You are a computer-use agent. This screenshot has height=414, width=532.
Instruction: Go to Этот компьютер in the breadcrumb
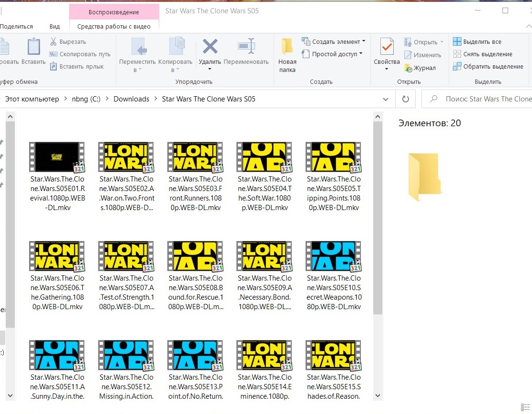32,99
